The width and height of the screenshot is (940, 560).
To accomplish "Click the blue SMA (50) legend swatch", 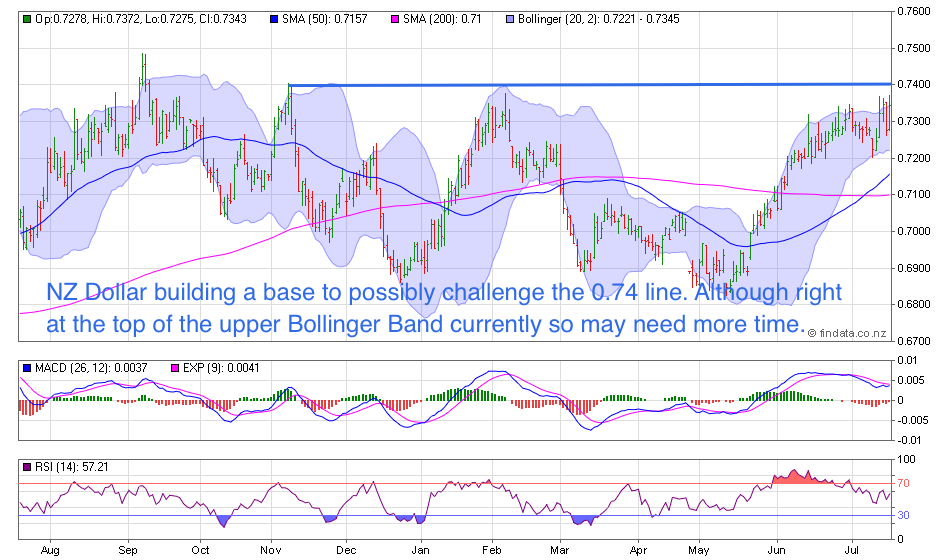I will [274, 19].
